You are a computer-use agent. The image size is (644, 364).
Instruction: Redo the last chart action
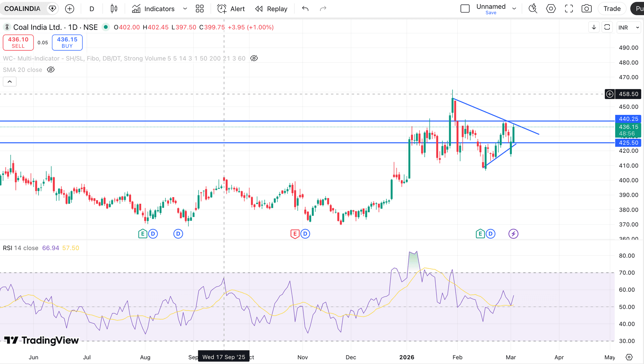(323, 9)
